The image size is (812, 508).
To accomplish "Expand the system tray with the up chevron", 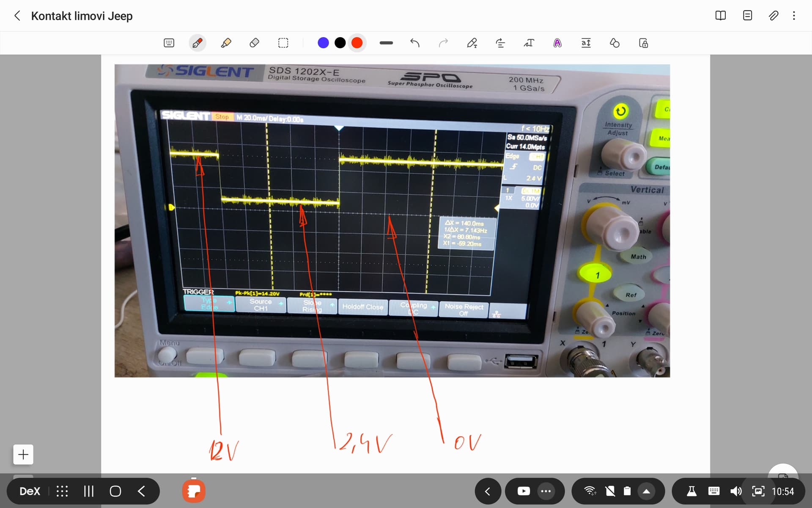I will 647,491.
